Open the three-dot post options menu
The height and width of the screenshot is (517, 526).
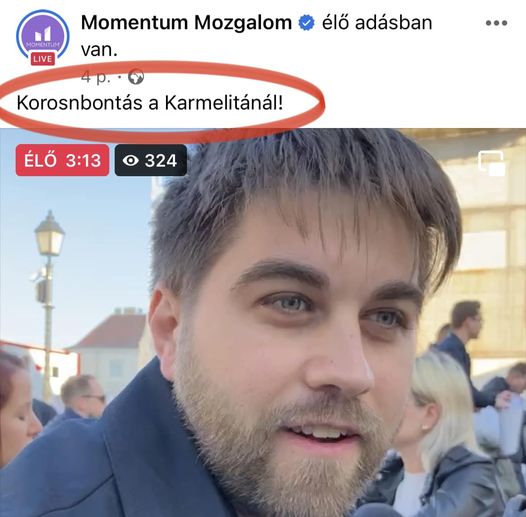[x=496, y=23]
